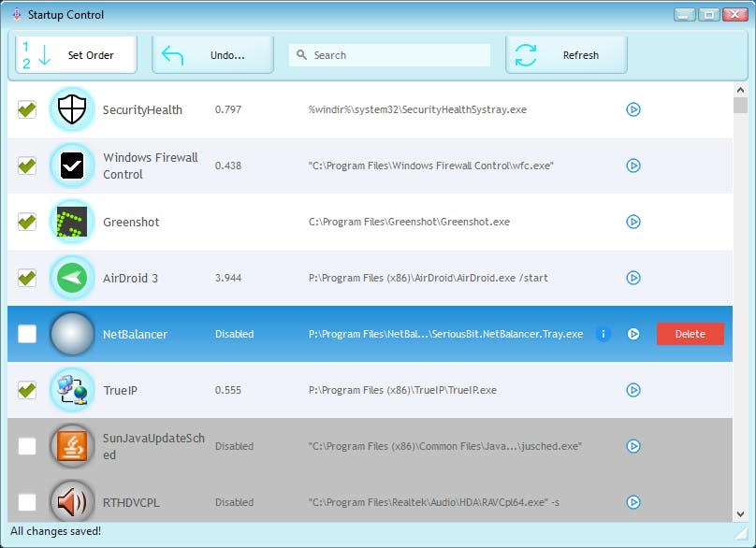The height and width of the screenshot is (548, 756).
Task: Click the Greenshot app icon
Action: [72, 222]
